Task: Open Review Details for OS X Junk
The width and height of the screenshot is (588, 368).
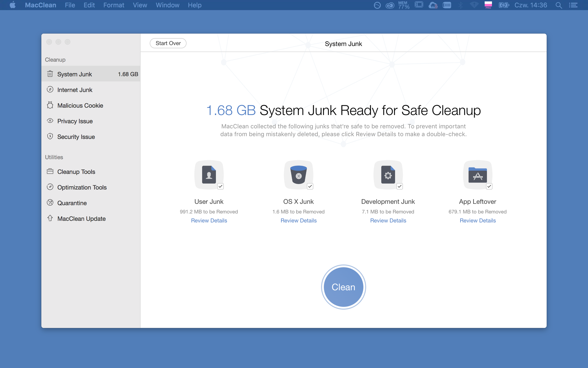Action: 298,220
